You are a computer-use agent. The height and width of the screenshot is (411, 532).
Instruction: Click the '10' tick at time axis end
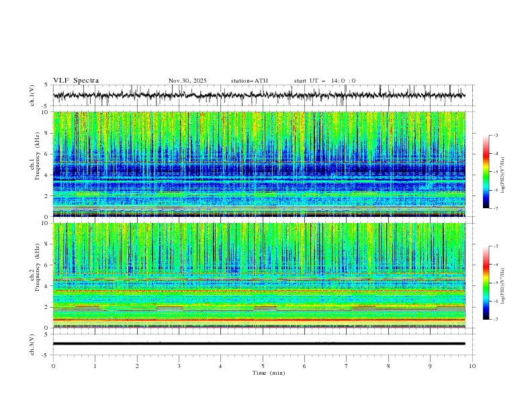(472, 366)
